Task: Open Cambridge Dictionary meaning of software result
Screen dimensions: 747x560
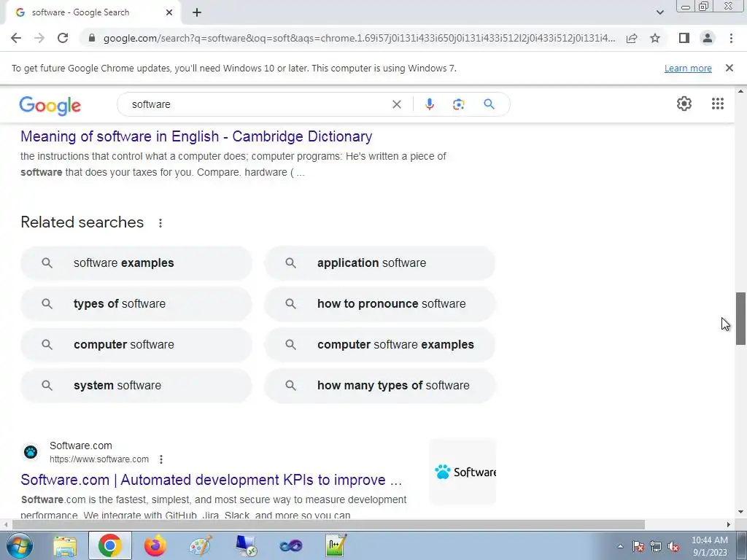Action: [196, 136]
